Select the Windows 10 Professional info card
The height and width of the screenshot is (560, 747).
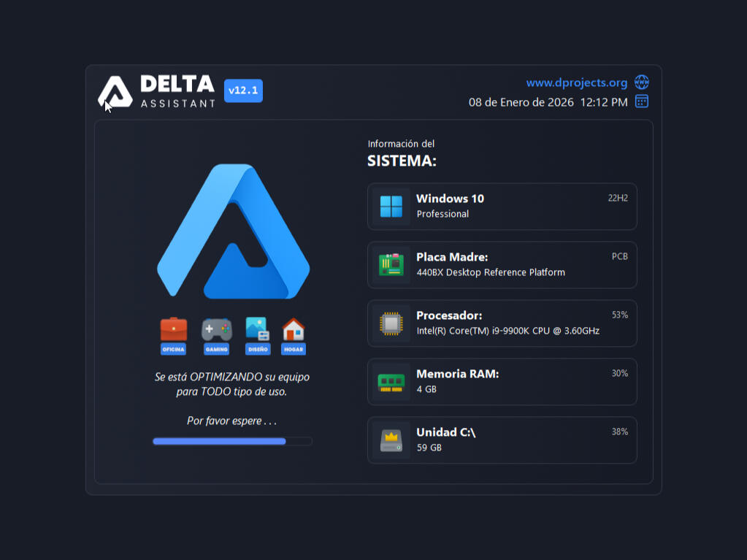pos(502,207)
